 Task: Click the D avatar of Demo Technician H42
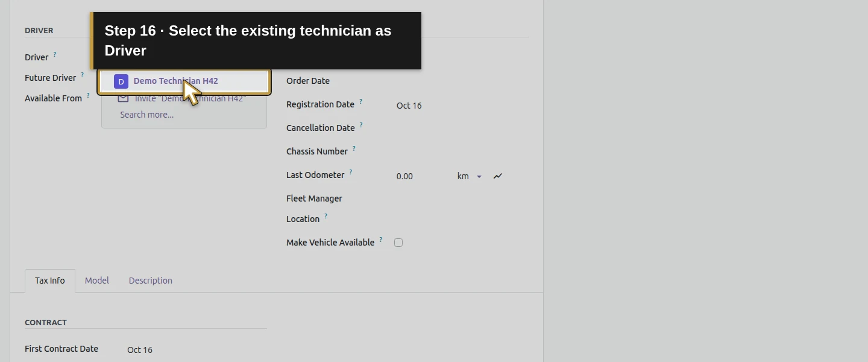pos(121,81)
